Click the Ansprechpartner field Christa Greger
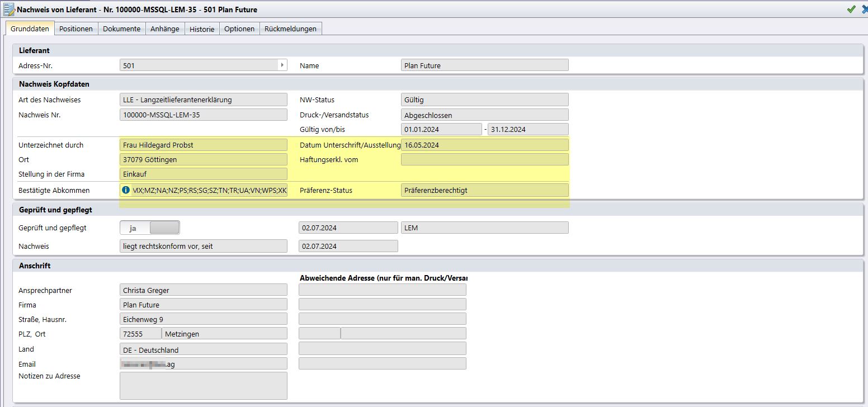The height and width of the screenshot is (407, 868). (204, 290)
